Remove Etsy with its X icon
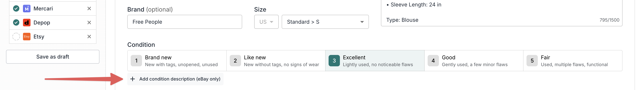 tap(89, 37)
